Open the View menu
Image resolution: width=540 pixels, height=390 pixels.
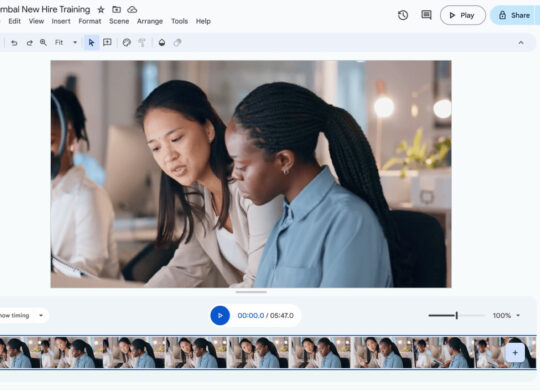tap(36, 21)
